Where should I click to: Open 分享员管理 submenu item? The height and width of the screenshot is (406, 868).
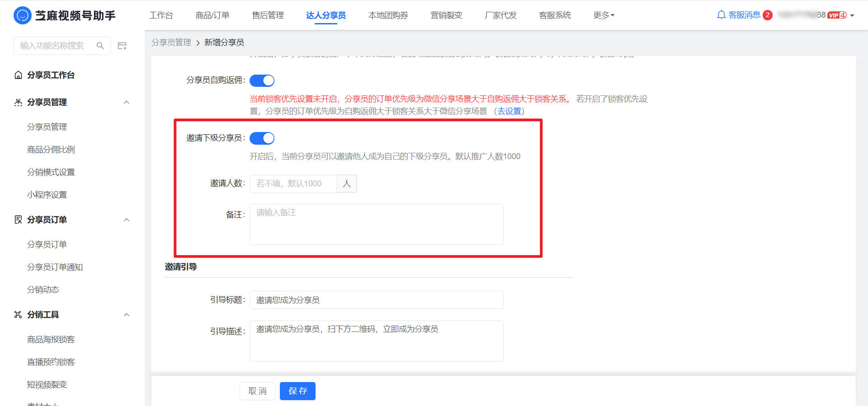click(47, 127)
